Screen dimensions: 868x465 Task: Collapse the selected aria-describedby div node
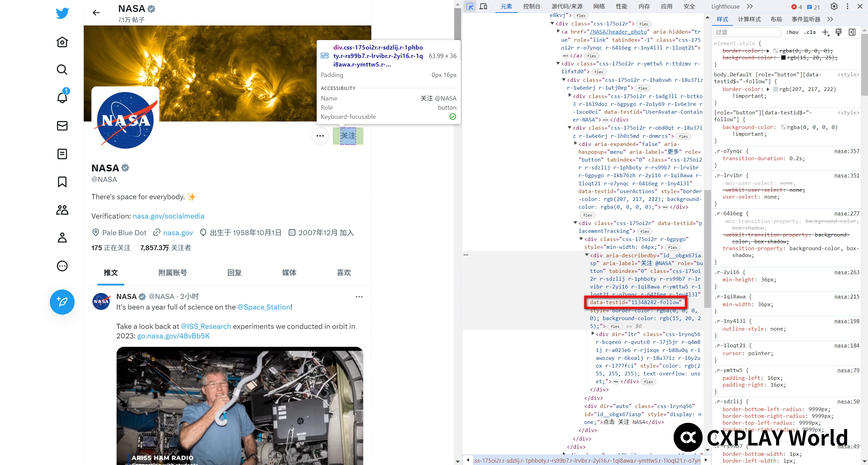pos(587,255)
